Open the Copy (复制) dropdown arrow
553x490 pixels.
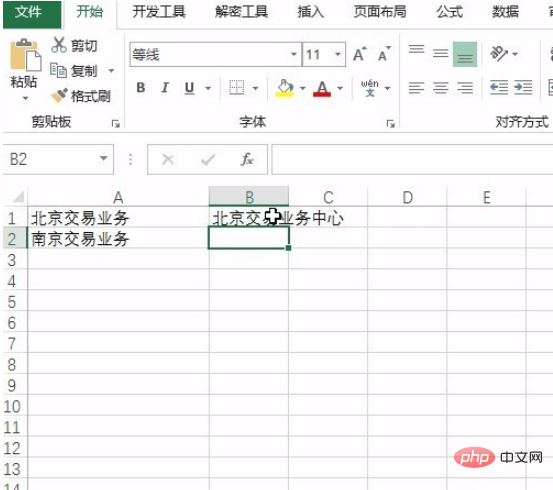pyautogui.click(x=111, y=71)
